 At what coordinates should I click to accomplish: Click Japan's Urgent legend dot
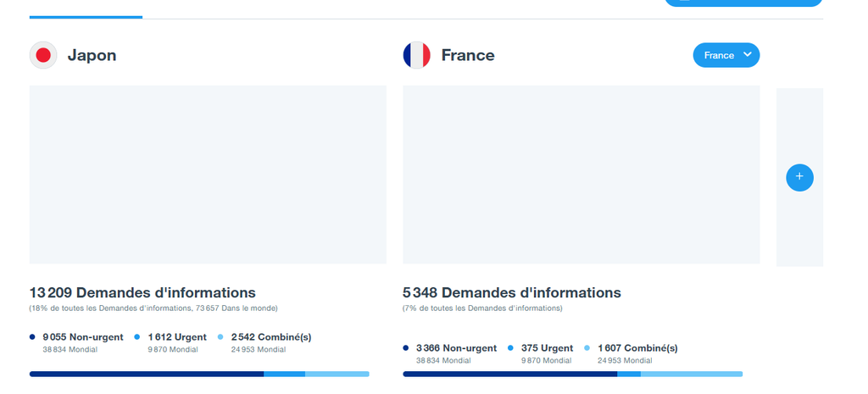(x=136, y=337)
